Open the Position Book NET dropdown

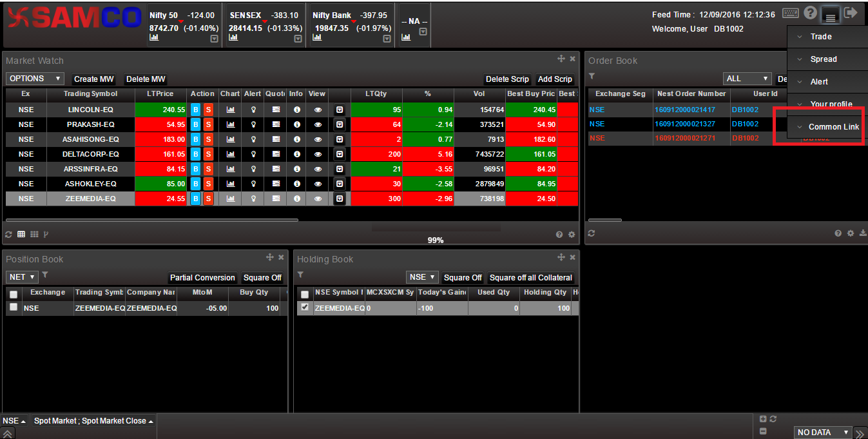point(22,277)
